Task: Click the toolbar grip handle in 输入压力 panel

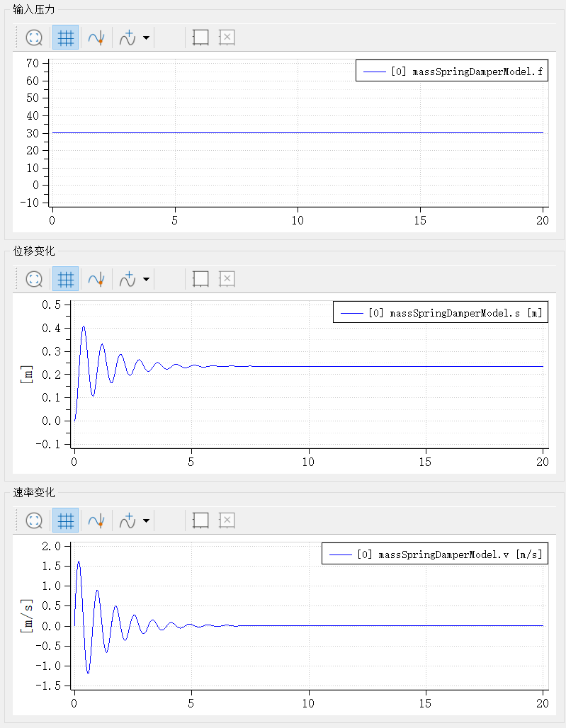Action: pyautogui.click(x=17, y=38)
